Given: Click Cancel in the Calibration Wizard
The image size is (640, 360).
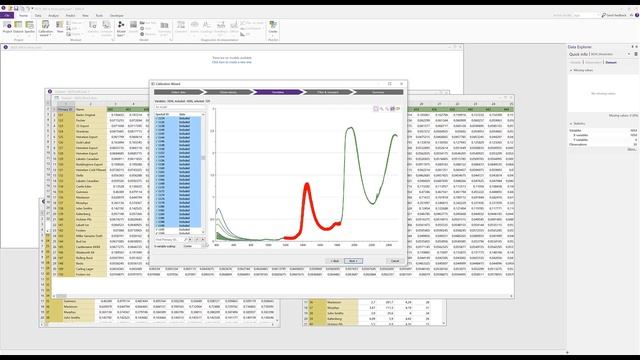Looking at the screenshot, I should (395, 261).
